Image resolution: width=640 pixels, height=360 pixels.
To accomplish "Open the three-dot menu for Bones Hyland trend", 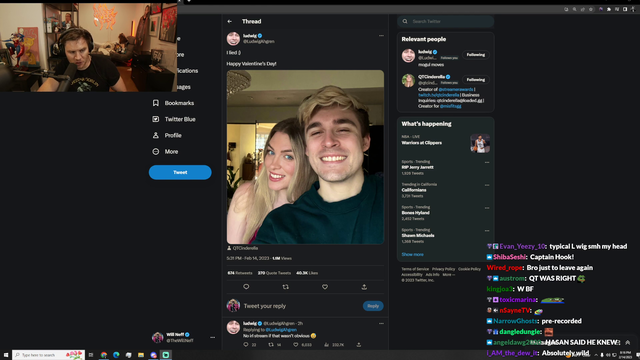I will pyautogui.click(x=487, y=208).
